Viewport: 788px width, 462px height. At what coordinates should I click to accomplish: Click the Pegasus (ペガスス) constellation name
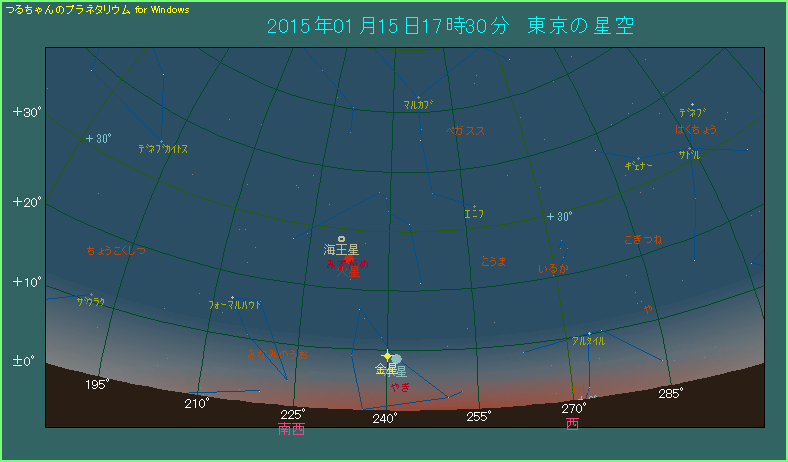[x=465, y=131]
